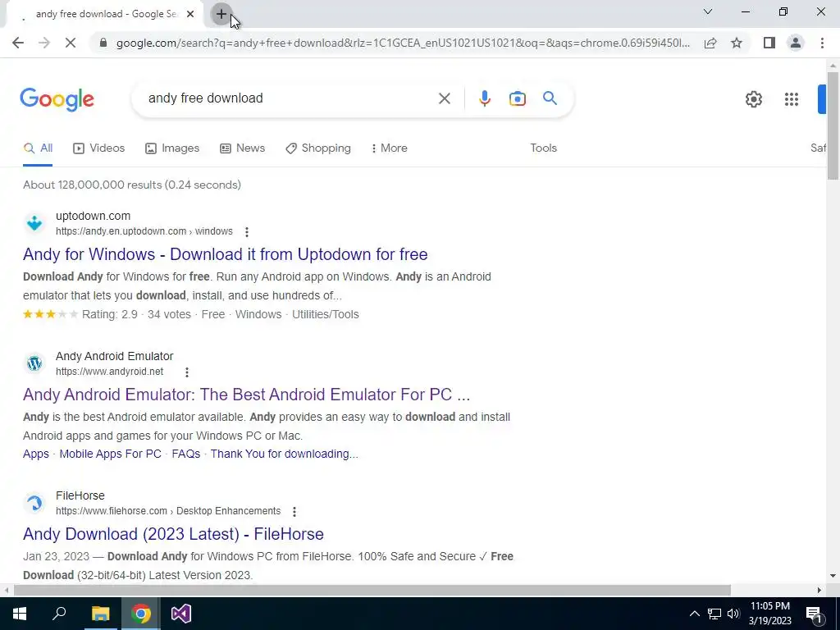Switch to Videos results
The width and height of the screenshot is (840, 630).
[98, 148]
